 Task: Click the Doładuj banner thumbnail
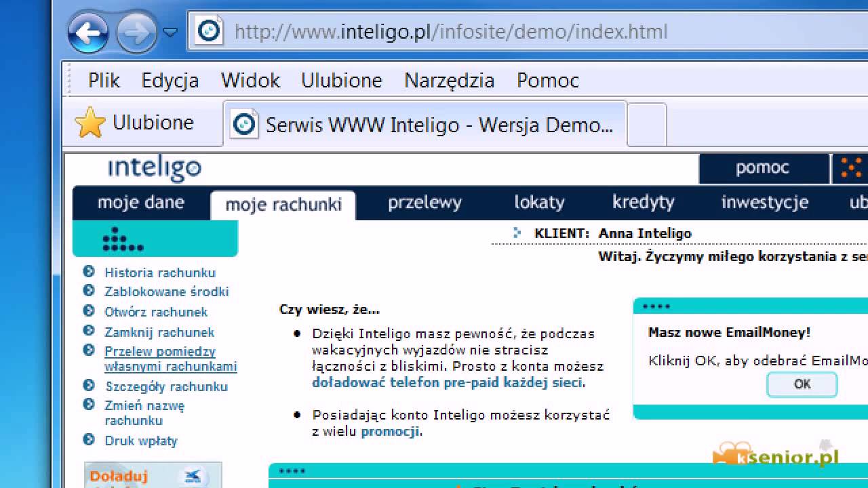(x=153, y=475)
